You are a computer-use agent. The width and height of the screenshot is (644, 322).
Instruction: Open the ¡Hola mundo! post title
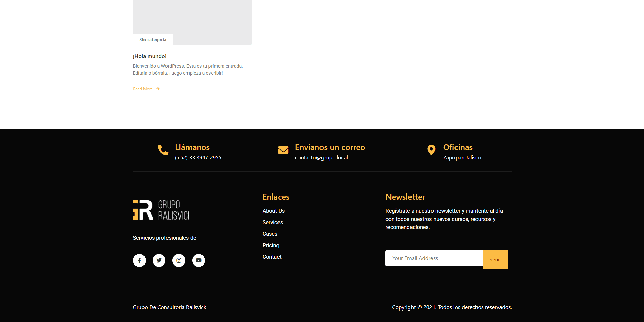(x=150, y=56)
